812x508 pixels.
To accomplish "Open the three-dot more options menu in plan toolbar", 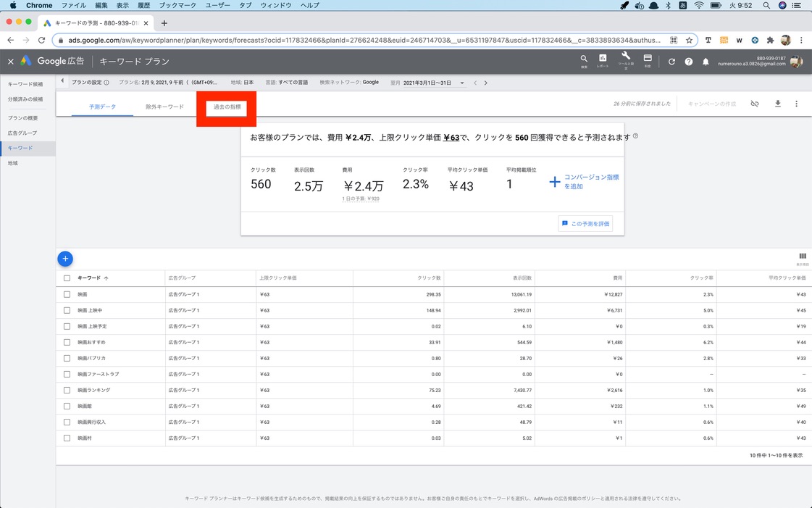I will pyautogui.click(x=797, y=104).
